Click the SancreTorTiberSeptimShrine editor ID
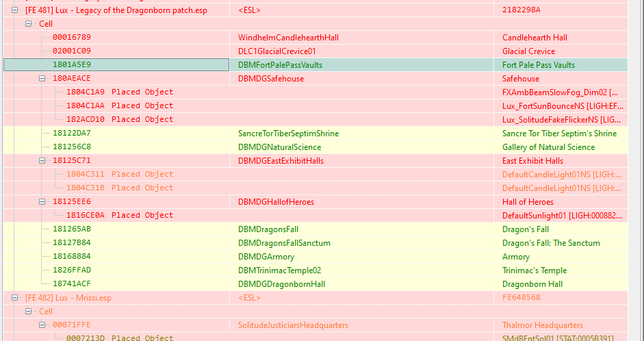Image resolution: width=644 pixels, height=341 pixels. (x=288, y=133)
